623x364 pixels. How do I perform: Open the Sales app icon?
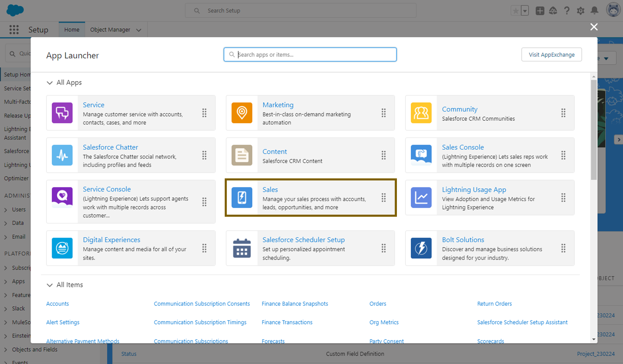pos(242,197)
